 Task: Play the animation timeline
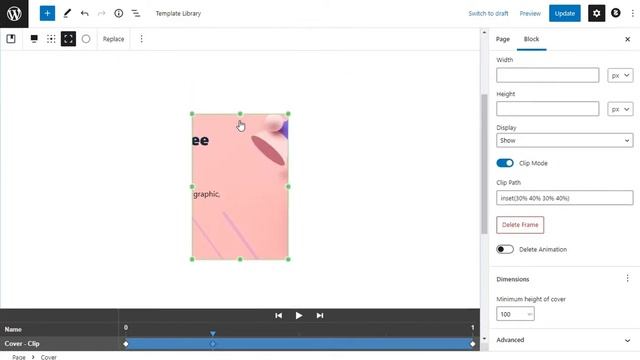[x=299, y=316]
